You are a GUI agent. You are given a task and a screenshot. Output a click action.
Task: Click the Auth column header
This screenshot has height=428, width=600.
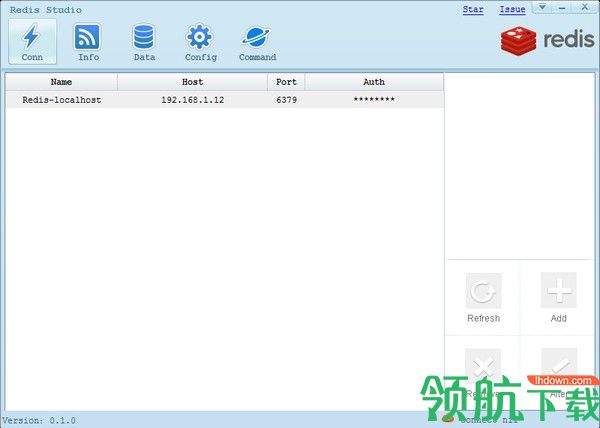click(x=374, y=82)
